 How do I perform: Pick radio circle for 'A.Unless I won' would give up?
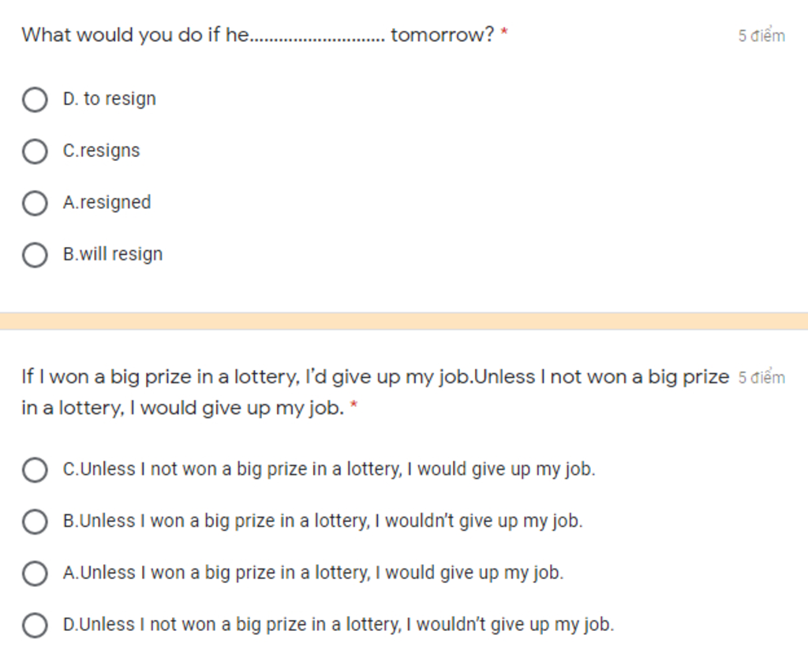(x=35, y=573)
